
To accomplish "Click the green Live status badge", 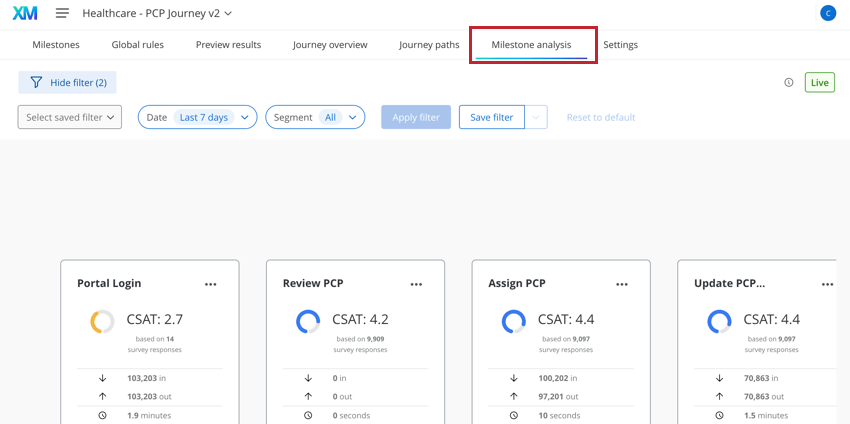I will click(820, 82).
